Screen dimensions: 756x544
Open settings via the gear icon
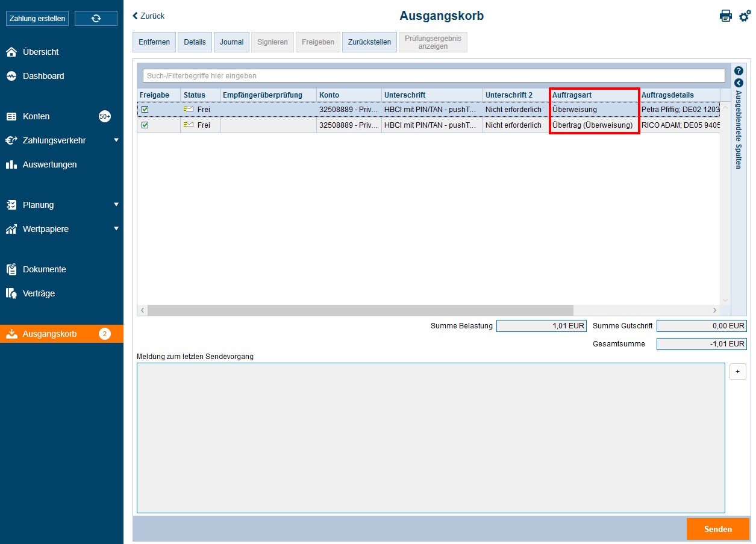(x=745, y=16)
